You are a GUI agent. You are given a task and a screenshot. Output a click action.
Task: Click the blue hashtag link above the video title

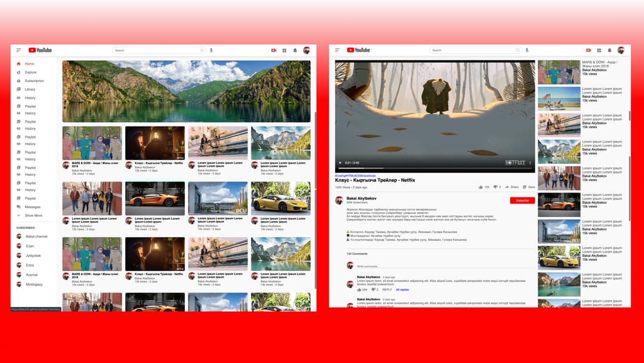pyautogui.click(x=355, y=176)
